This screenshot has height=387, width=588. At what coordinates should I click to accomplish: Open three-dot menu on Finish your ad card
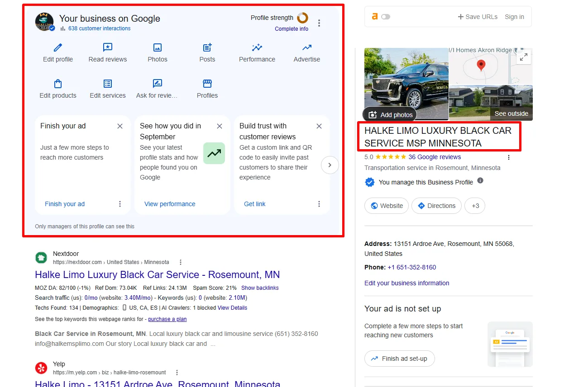120,204
